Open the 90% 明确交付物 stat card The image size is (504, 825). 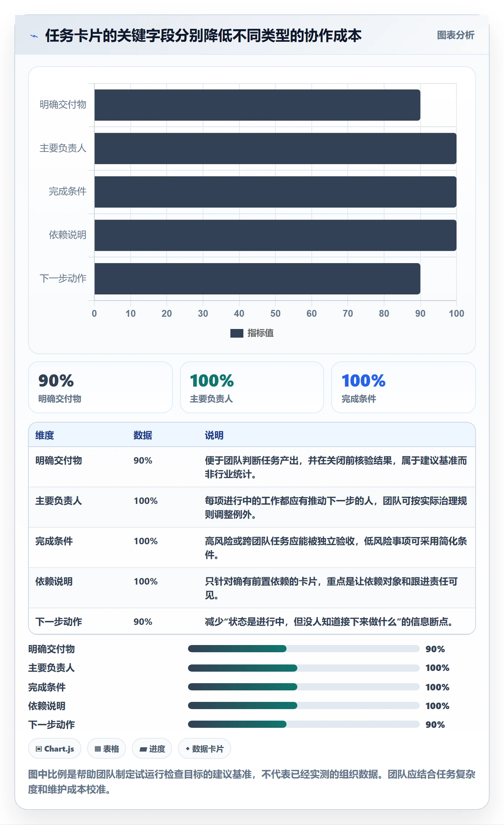click(x=100, y=387)
